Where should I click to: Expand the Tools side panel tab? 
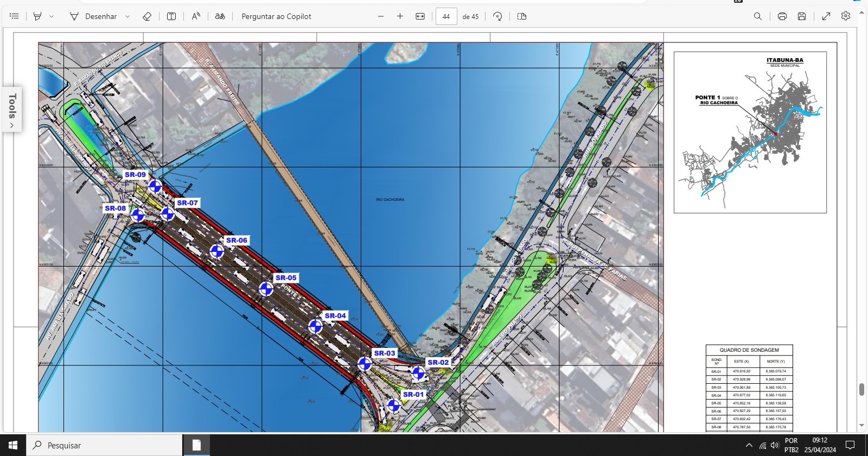click(x=12, y=109)
